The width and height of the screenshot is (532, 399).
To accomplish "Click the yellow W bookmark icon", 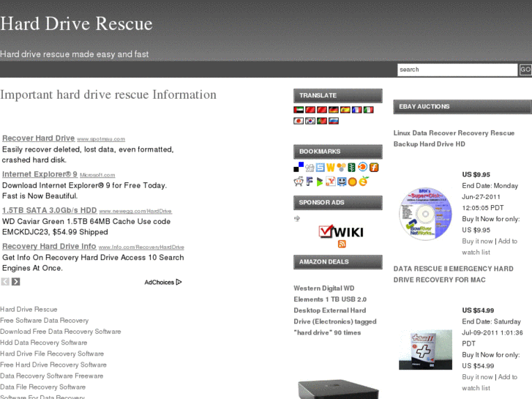I will pos(331,168).
